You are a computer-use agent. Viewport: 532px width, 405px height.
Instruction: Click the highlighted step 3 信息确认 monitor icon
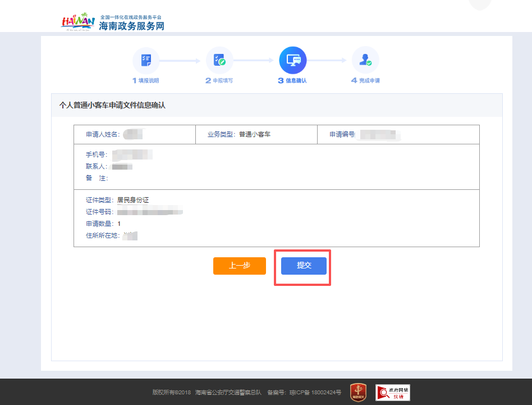coord(292,60)
